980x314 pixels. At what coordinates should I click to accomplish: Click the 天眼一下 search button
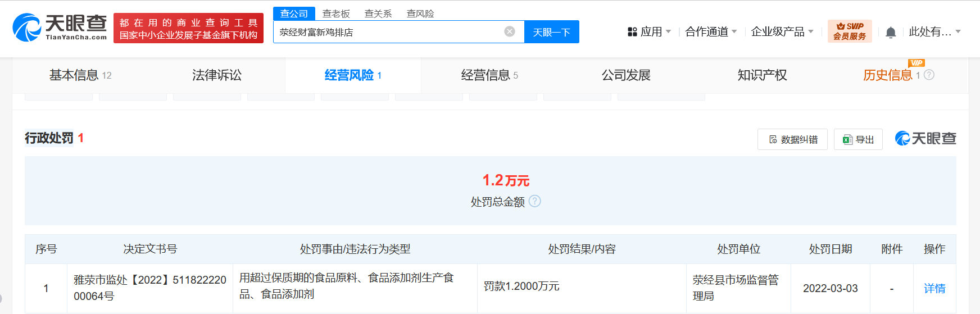pos(552,32)
